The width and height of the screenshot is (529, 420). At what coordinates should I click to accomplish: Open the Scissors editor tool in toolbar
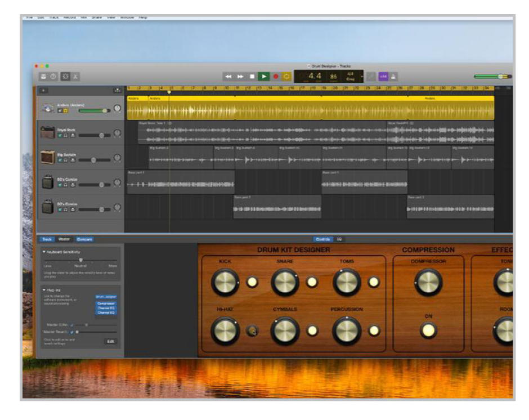click(x=75, y=76)
